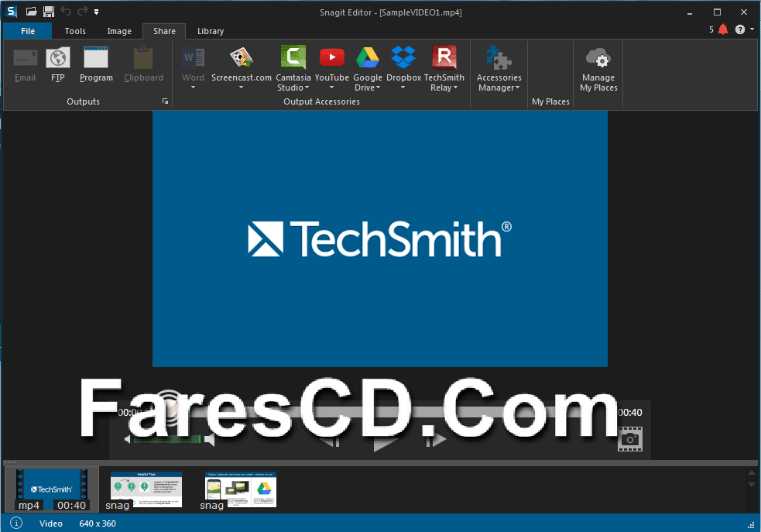Click the low volume speaker icon

coord(128,440)
